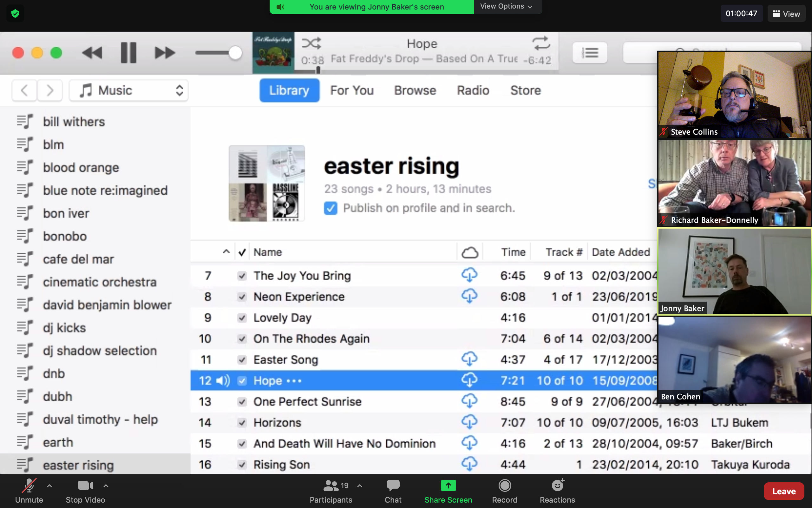Uncheck the Easter Song checkbox

click(242, 360)
